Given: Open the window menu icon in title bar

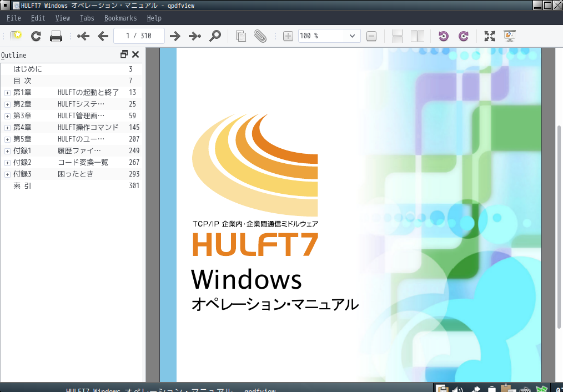Looking at the screenshot, I should click(6, 5).
